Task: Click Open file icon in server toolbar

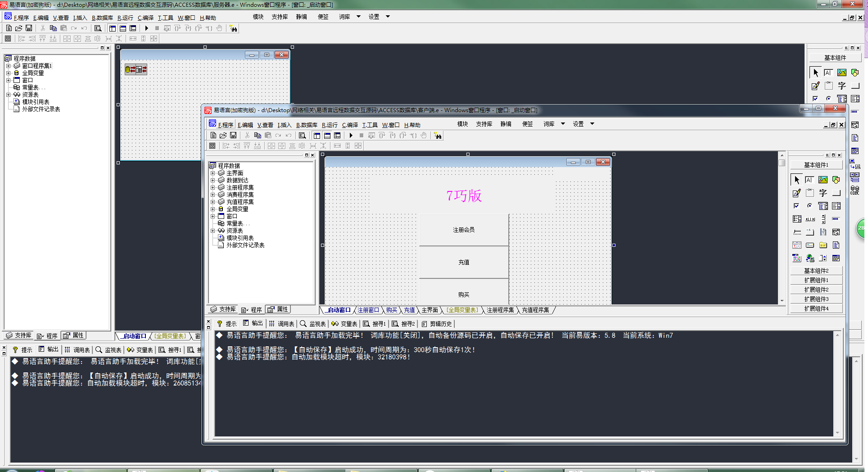Action: pyautogui.click(x=18, y=28)
